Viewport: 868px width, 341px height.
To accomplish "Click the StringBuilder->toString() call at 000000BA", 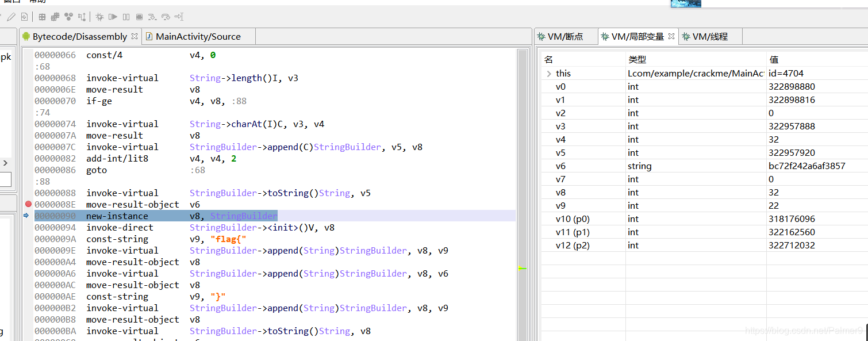I will (x=268, y=331).
